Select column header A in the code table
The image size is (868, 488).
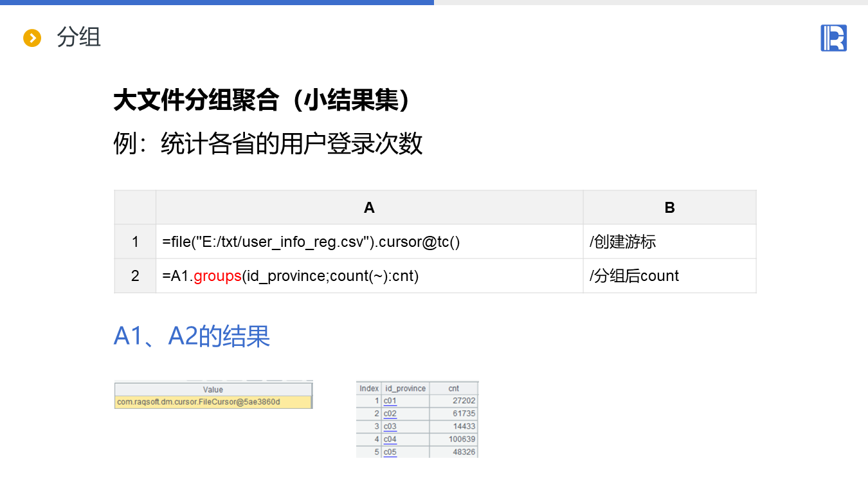369,207
